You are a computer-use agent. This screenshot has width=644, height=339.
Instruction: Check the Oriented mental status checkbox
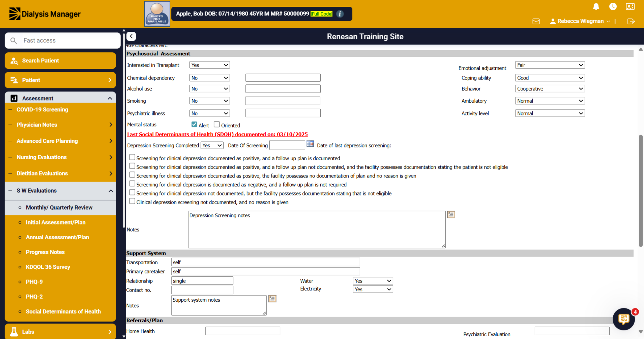click(217, 124)
